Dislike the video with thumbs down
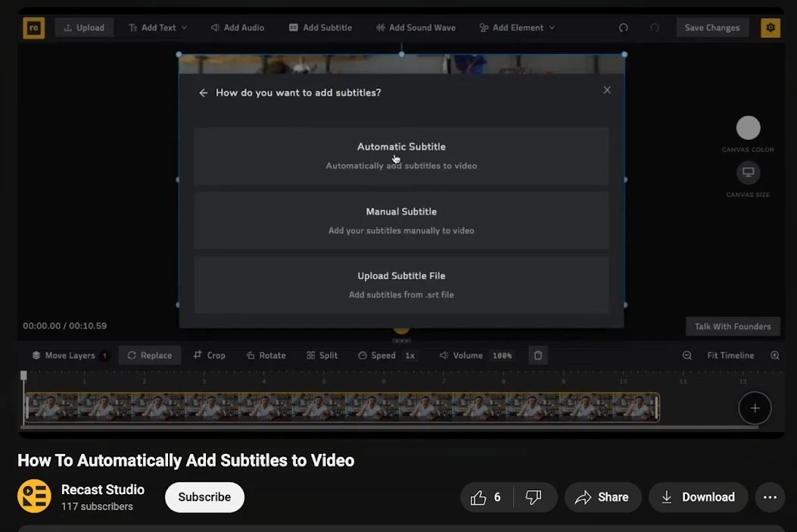The height and width of the screenshot is (532, 797). (534, 497)
